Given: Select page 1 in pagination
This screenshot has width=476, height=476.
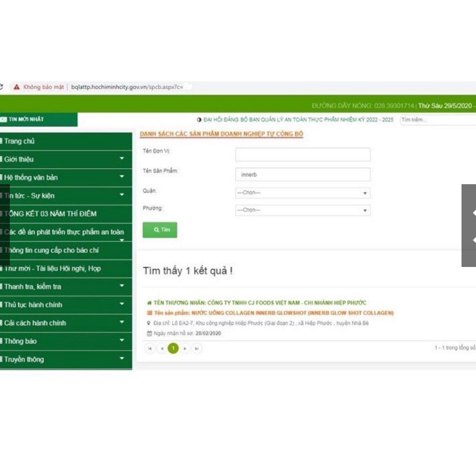Looking at the screenshot, I should (173, 349).
